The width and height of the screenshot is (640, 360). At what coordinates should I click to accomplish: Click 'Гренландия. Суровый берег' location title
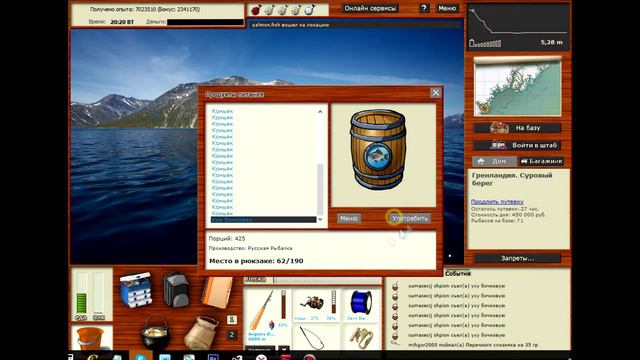coord(512,179)
